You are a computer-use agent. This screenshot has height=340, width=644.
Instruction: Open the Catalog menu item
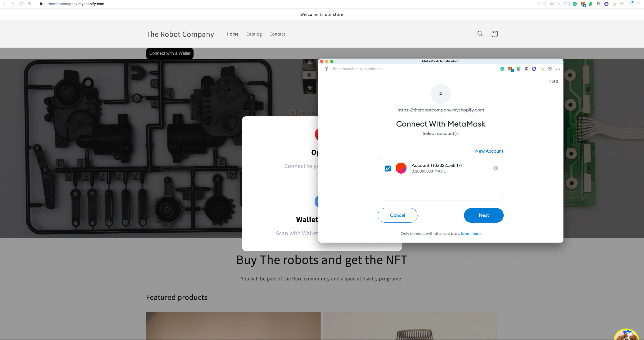pos(254,34)
